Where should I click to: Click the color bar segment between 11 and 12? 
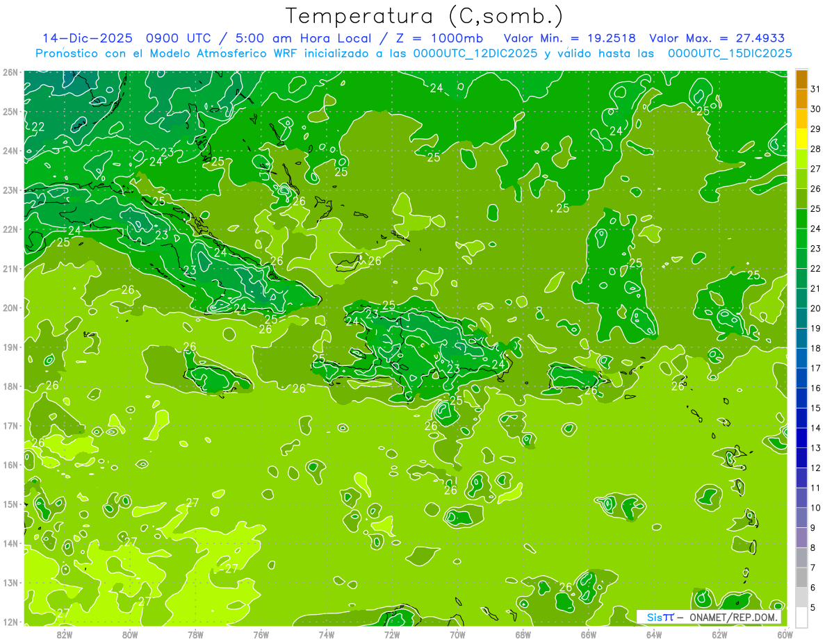point(801,479)
